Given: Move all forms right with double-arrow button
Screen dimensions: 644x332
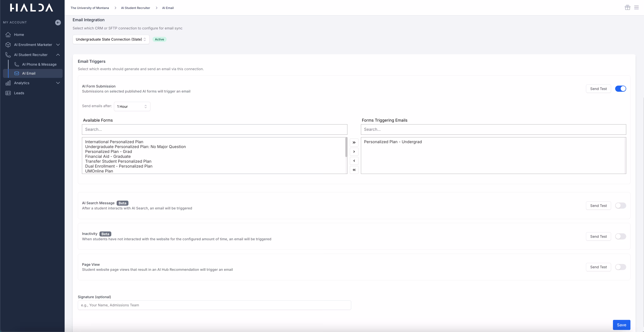Looking at the screenshot, I should [x=354, y=143].
